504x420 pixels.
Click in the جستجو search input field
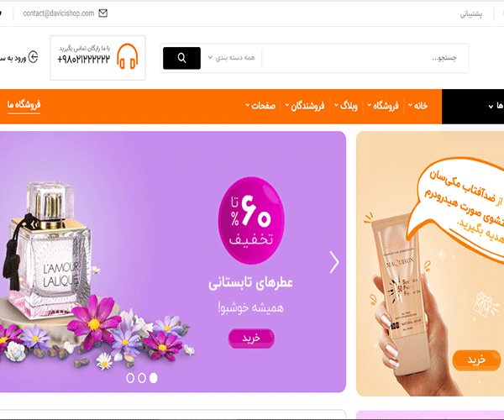365,58
